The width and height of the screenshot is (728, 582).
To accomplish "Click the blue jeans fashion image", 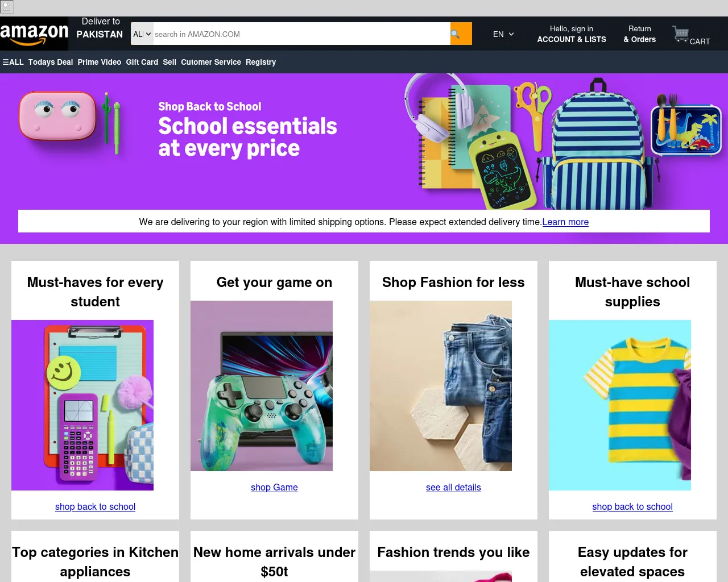I will pos(441,385).
